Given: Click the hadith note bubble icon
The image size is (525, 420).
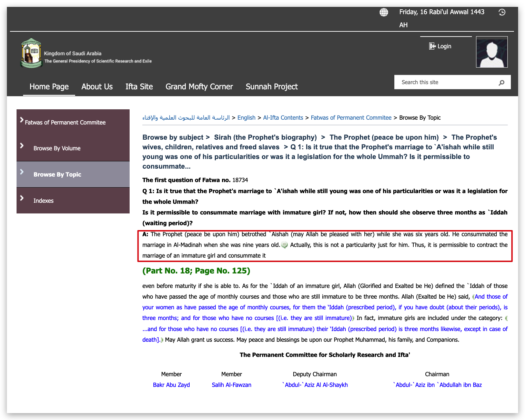Looking at the screenshot, I should [284, 245].
